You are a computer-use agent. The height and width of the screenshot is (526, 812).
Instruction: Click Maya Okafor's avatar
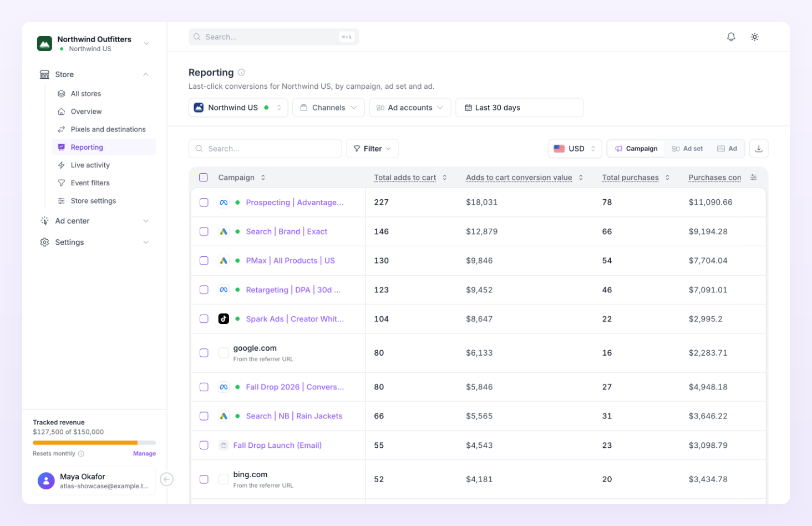point(46,481)
